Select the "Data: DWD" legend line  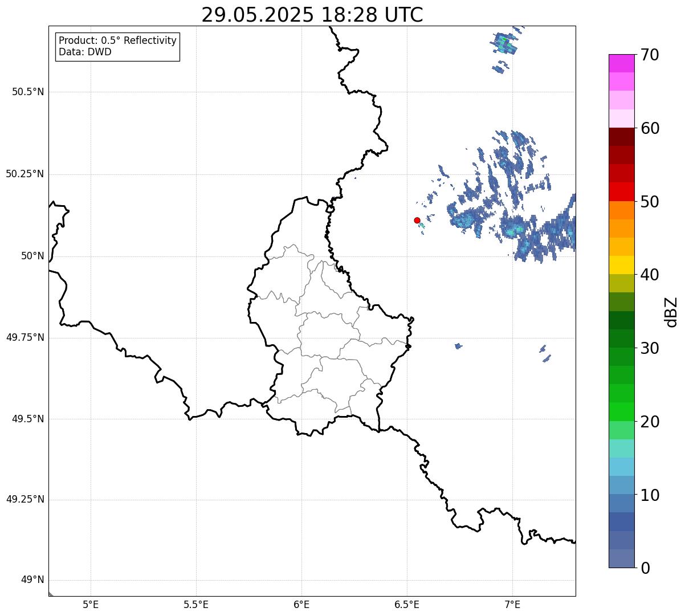pyautogui.click(x=85, y=52)
